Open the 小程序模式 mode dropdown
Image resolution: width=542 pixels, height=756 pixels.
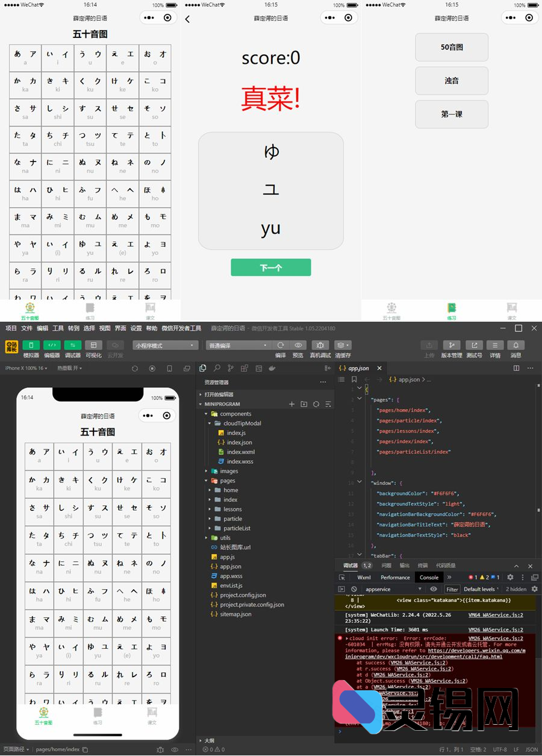(x=166, y=346)
